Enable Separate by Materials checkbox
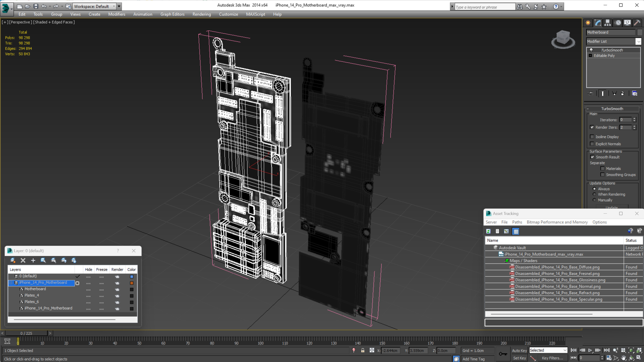 click(x=602, y=168)
